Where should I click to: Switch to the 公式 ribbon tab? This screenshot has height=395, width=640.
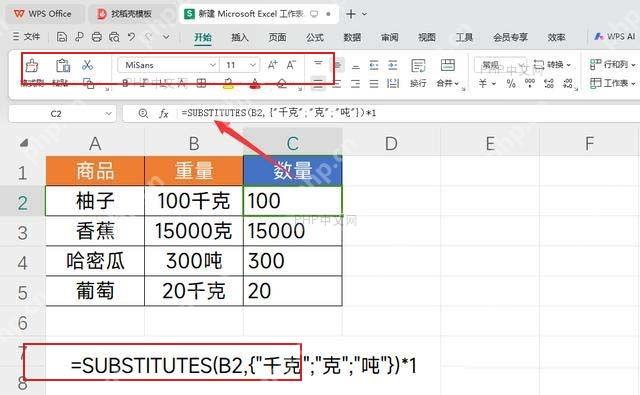click(x=315, y=37)
